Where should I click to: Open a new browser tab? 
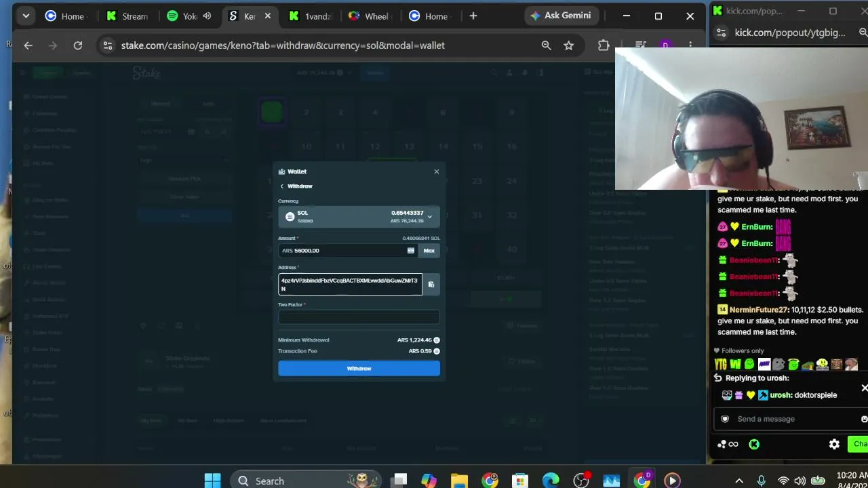click(473, 16)
